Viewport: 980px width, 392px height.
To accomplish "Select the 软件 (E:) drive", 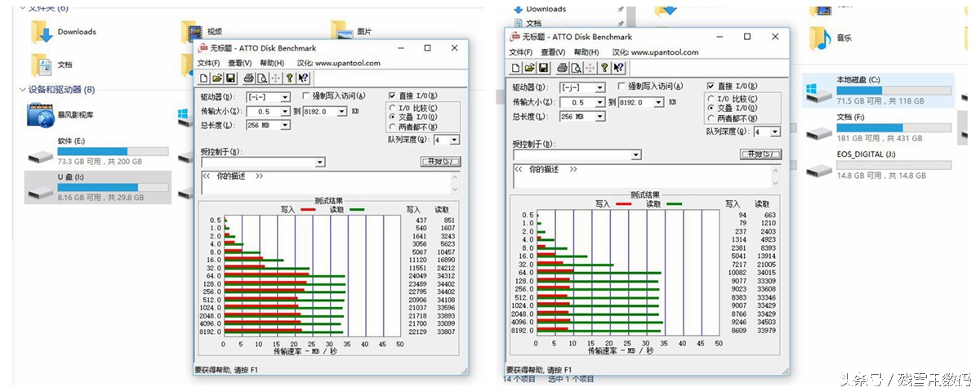I will (96, 152).
